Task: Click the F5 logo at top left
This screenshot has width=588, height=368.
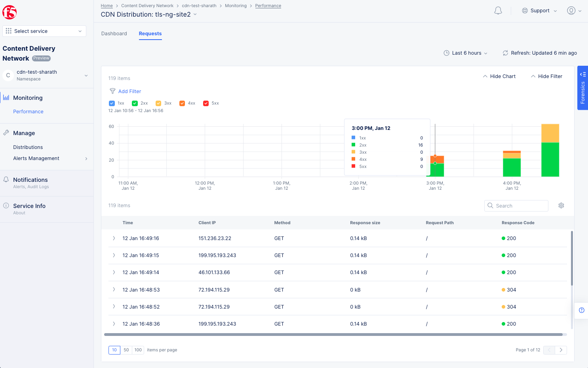Action: tap(10, 12)
